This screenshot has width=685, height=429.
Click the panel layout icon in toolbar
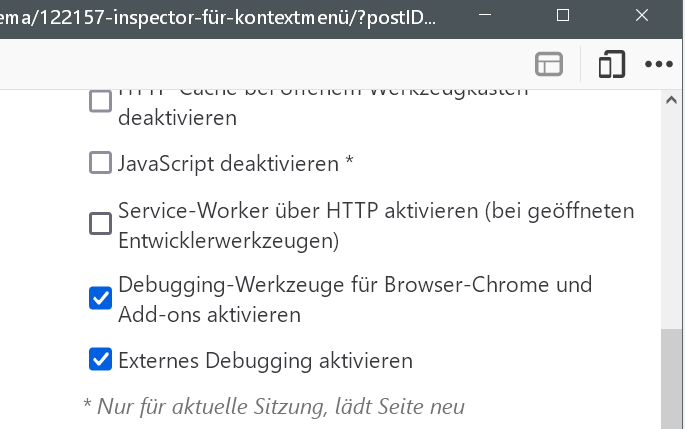pyautogui.click(x=549, y=64)
